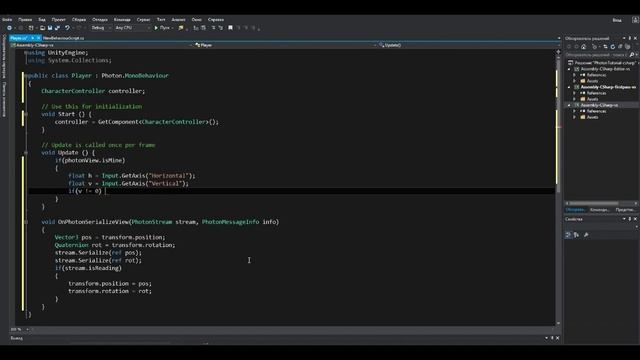This screenshot has width=640, height=360.
Task: Switch to the Представление tab below Solution Explorer
Action: 625,210
